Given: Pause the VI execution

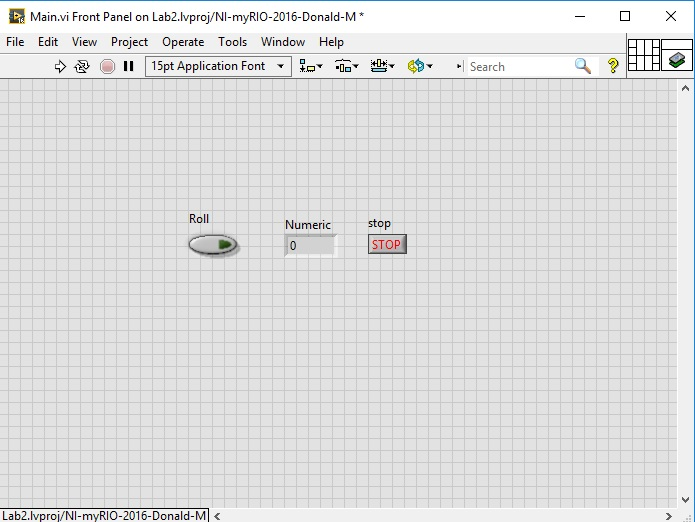Looking at the screenshot, I should click(129, 66).
